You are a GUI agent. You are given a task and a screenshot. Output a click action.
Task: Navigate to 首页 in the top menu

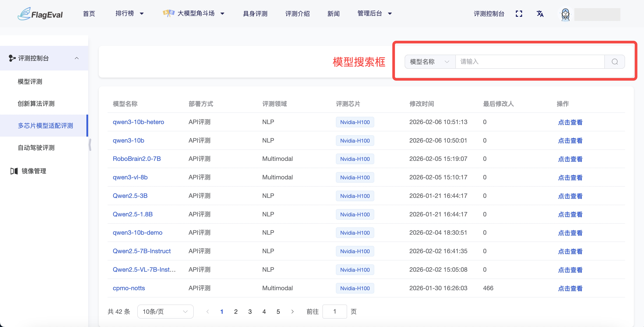(89, 13)
